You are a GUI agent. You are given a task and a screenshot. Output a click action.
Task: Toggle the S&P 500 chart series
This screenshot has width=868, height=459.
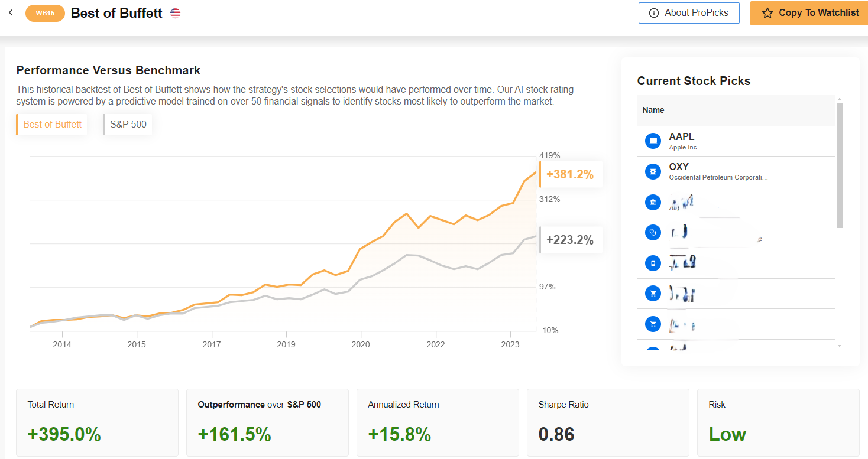(128, 125)
